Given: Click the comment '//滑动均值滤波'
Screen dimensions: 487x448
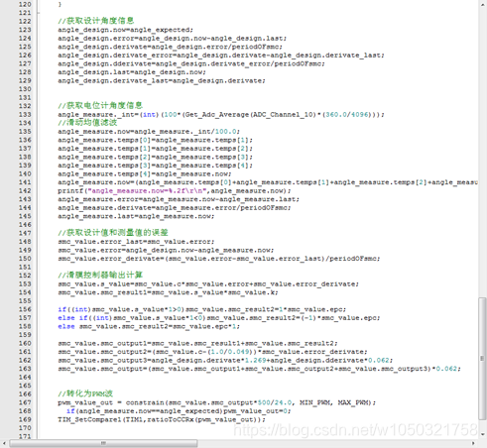Looking at the screenshot, I should click(x=87, y=123).
